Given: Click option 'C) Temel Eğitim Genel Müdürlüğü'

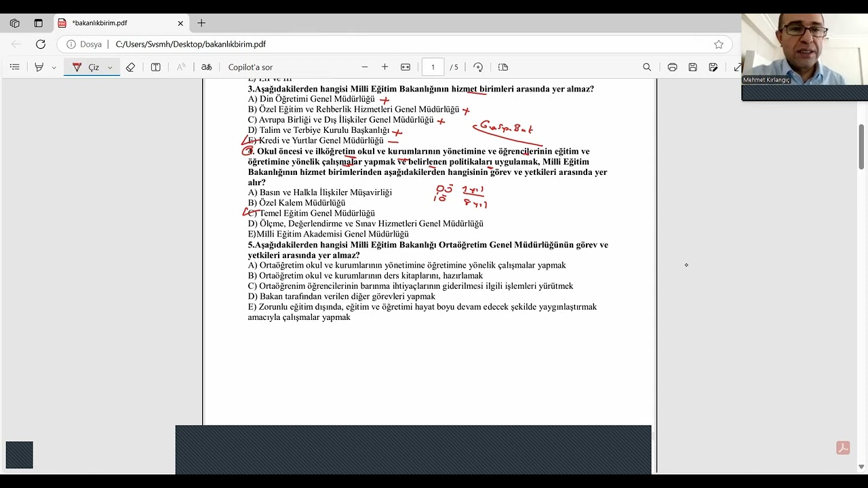Looking at the screenshot, I should coord(311,213).
